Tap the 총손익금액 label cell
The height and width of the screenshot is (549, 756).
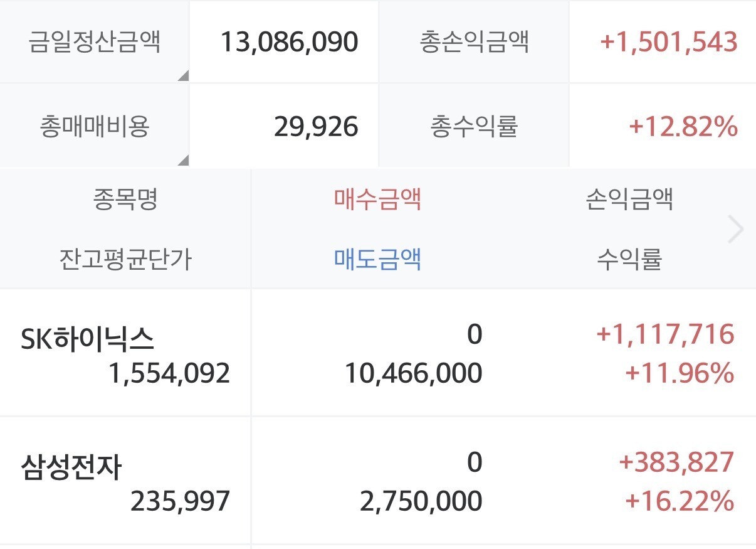tap(474, 42)
